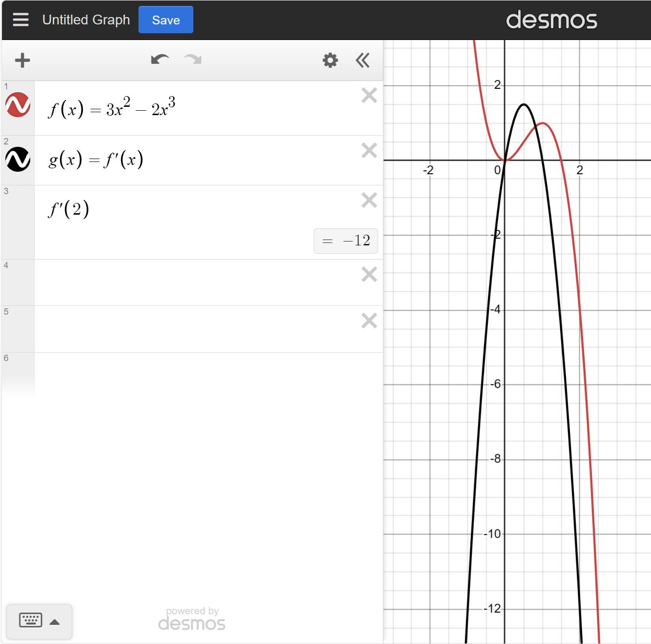Delete empty expression row 4
Screen dimensions: 651x644
[369, 275]
